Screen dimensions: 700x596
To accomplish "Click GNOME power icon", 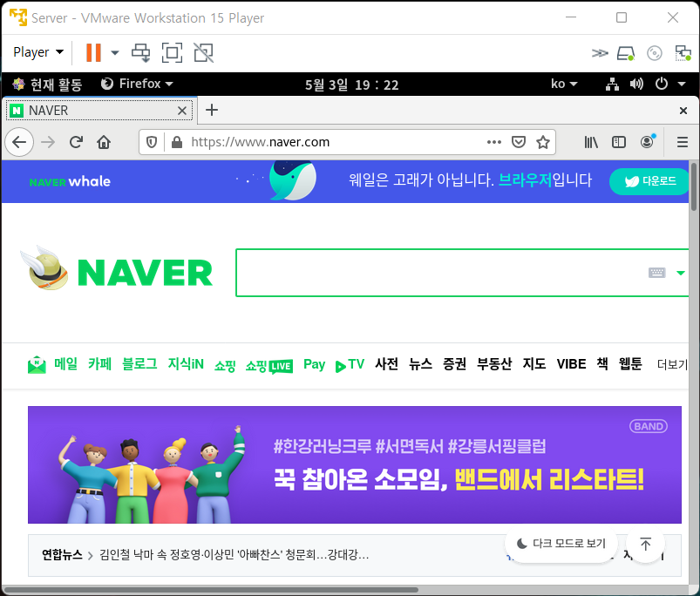I will coord(661,84).
